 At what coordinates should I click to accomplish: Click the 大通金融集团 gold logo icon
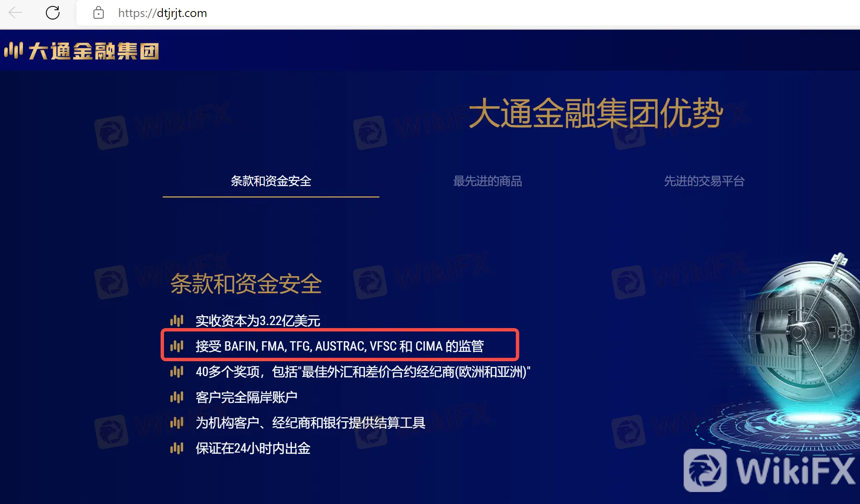pos(14,50)
